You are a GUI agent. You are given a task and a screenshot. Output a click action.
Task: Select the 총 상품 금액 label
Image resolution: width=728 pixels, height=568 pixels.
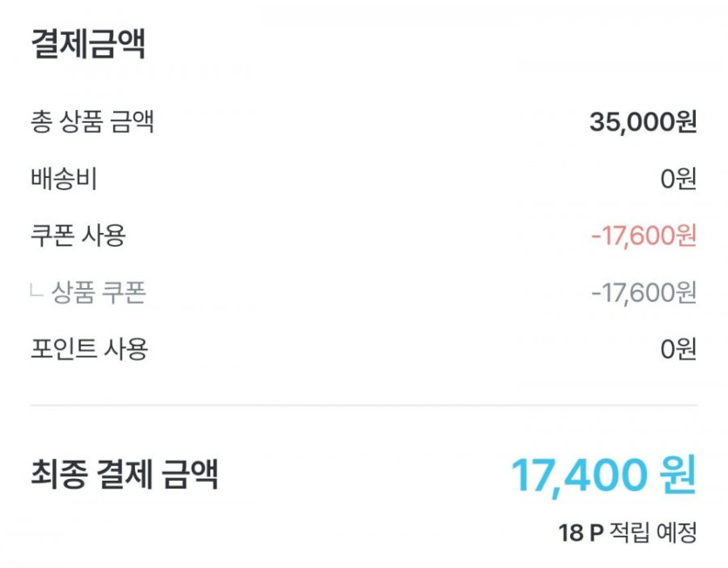point(92,122)
